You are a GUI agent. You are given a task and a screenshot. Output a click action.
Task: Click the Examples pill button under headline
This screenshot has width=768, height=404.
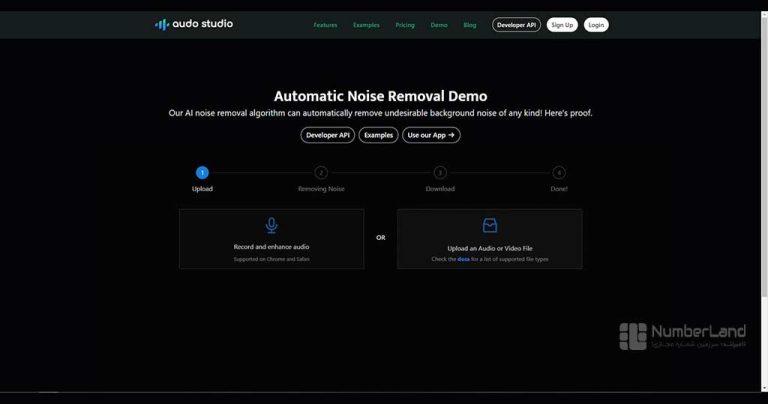click(x=378, y=135)
